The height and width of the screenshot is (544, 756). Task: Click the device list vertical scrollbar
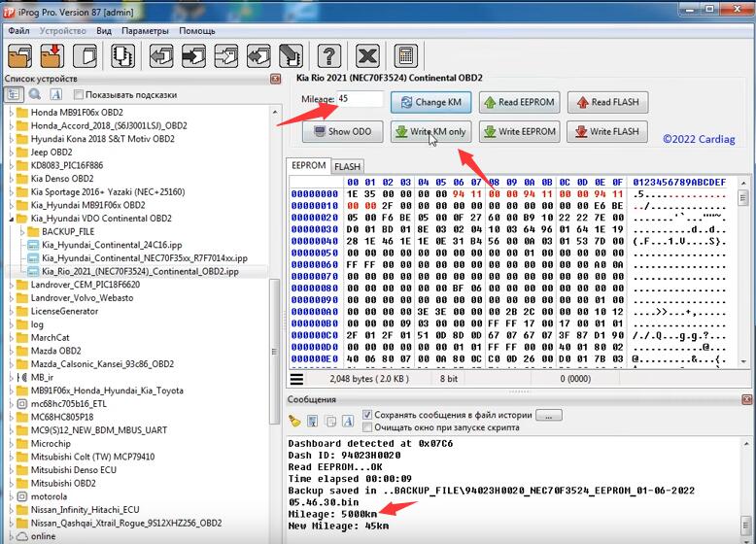pyautogui.click(x=274, y=352)
